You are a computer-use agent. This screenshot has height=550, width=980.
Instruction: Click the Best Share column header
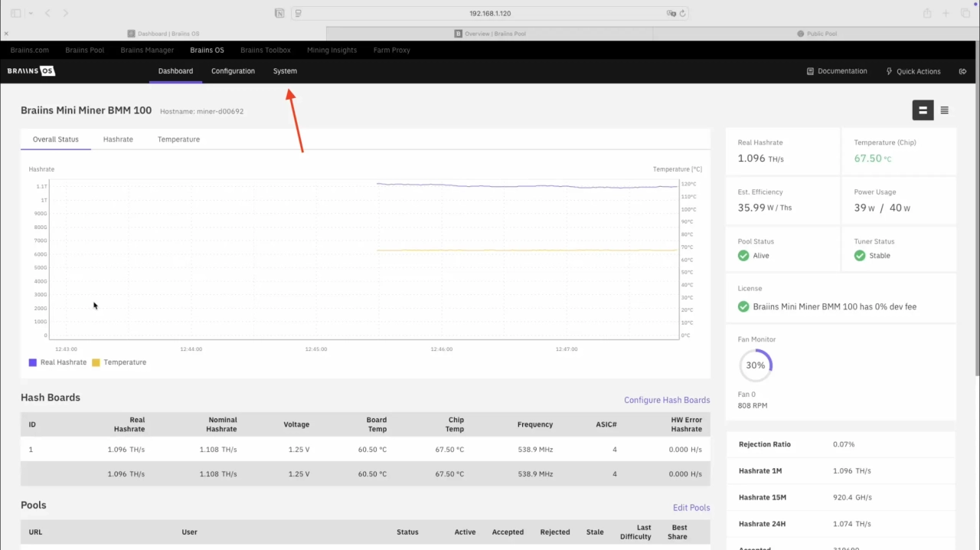[678, 532]
